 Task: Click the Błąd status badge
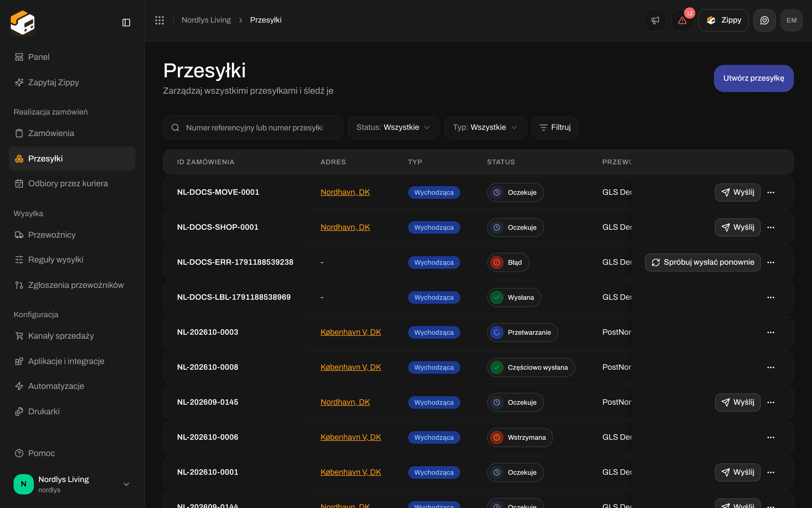point(508,262)
